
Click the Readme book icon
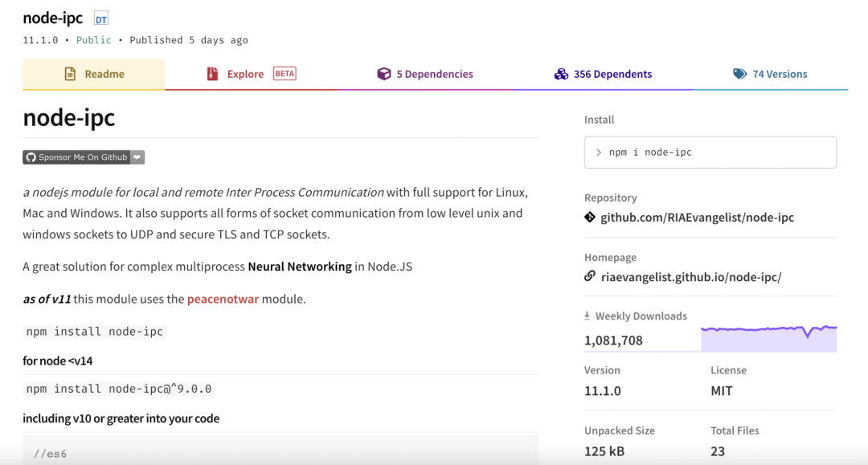pos(69,73)
